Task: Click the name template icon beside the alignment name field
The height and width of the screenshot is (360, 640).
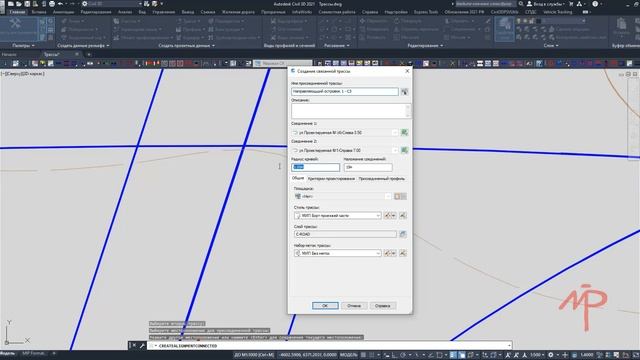Action: point(404,92)
